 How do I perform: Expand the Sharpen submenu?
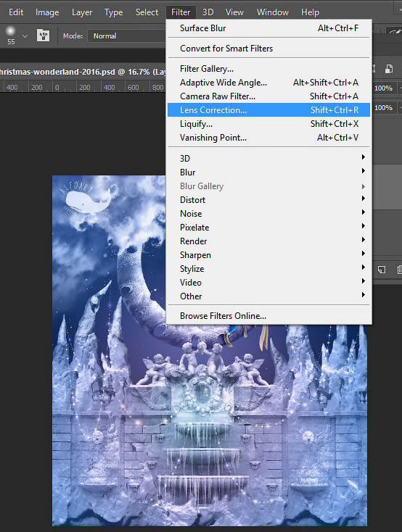click(268, 255)
